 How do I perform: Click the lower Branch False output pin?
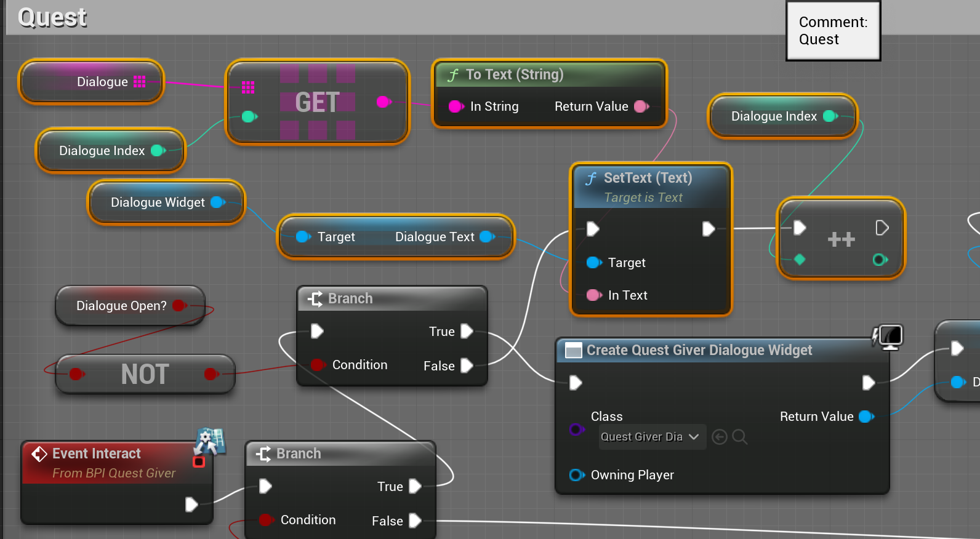[x=416, y=521]
